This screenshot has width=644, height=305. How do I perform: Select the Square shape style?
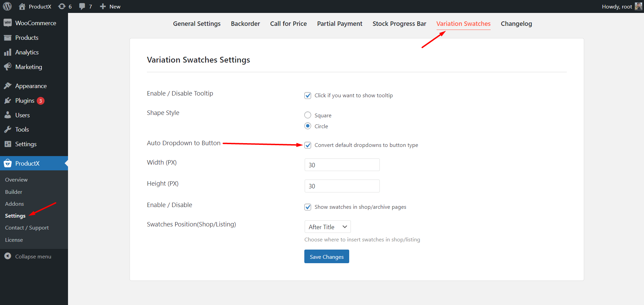click(x=308, y=115)
